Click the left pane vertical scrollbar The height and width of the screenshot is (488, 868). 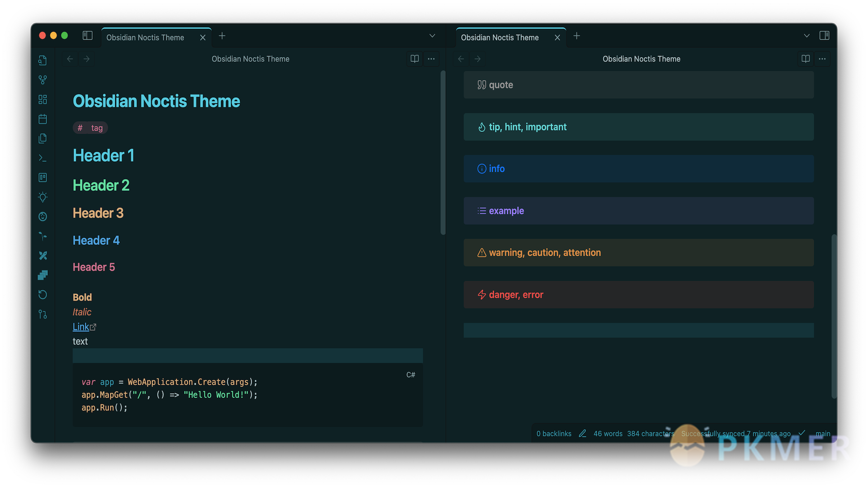pyautogui.click(x=443, y=153)
